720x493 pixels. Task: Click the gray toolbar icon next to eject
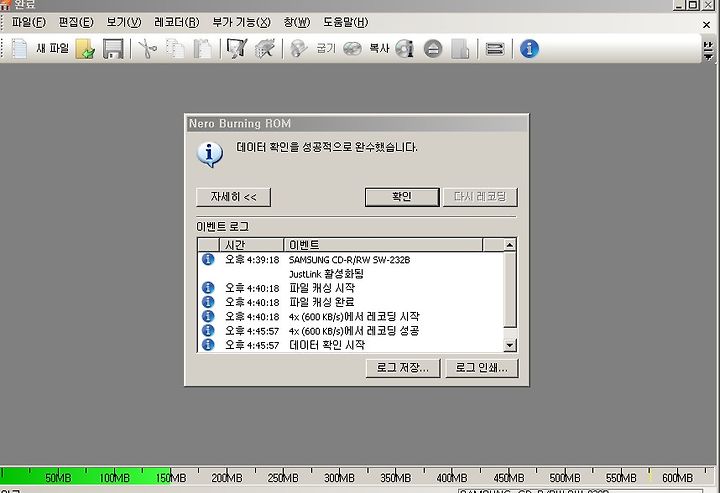coord(460,49)
